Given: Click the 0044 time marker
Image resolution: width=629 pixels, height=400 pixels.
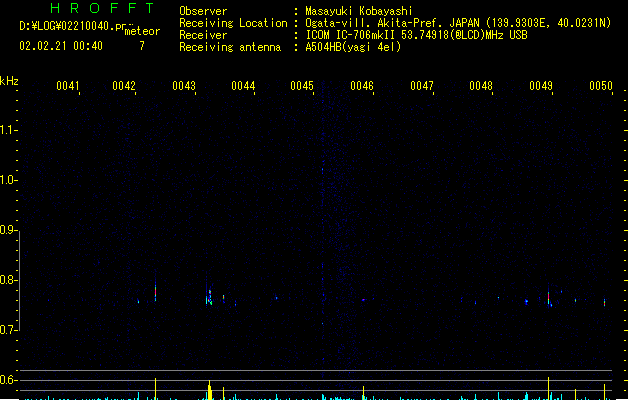Looking at the screenshot, I should (243, 86).
